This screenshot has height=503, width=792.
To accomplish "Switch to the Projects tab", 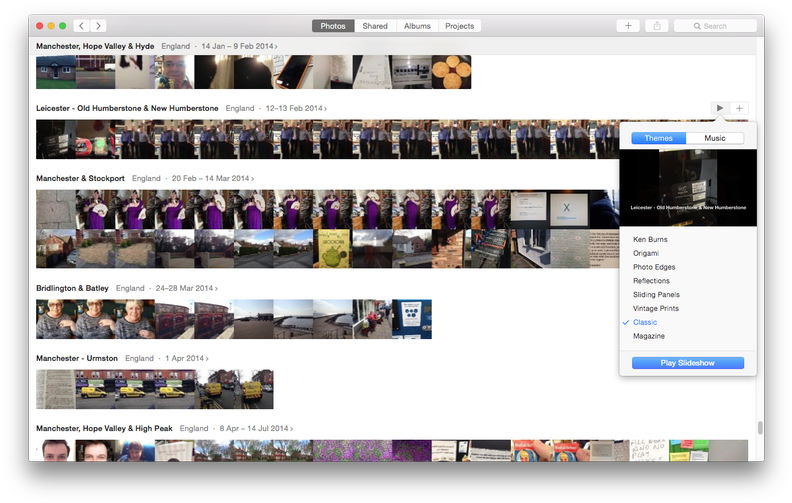I will (x=460, y=26).
